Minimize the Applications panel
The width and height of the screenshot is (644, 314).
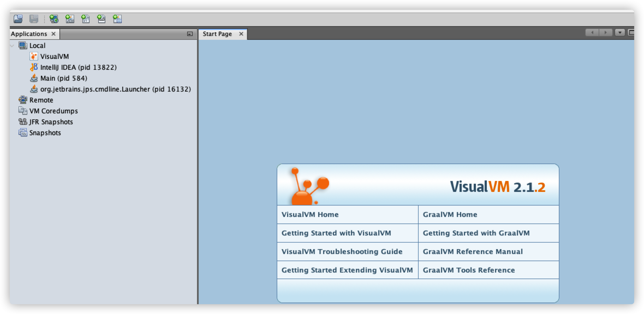click(190, 34)
